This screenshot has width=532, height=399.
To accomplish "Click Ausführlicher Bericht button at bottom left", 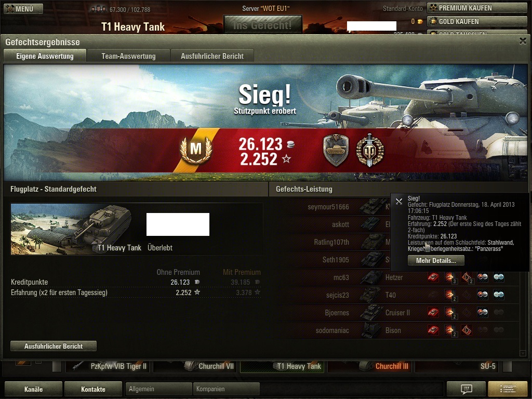I will [x=54, y=346].
